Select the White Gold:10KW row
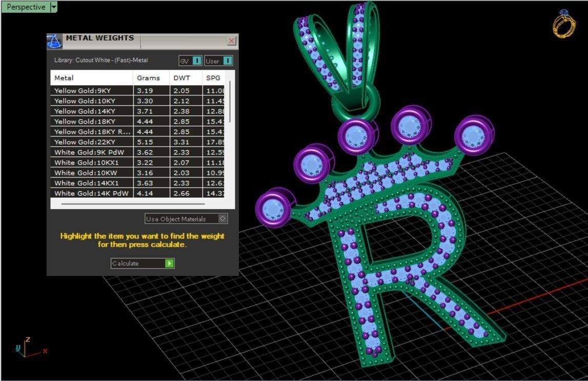This screenshot has width=588, height=381. tap(137, 173)
